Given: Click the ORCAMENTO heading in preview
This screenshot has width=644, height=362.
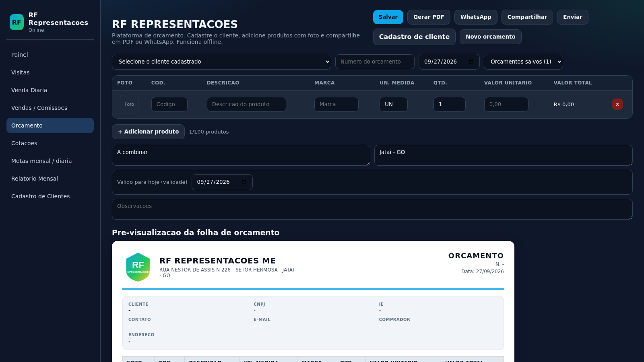Looking at the screenshot, I should [x=476, y=256].
